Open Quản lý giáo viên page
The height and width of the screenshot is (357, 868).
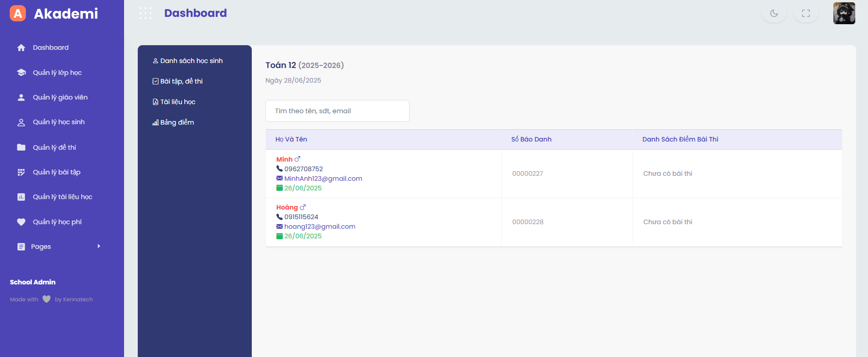pos(60,97)
